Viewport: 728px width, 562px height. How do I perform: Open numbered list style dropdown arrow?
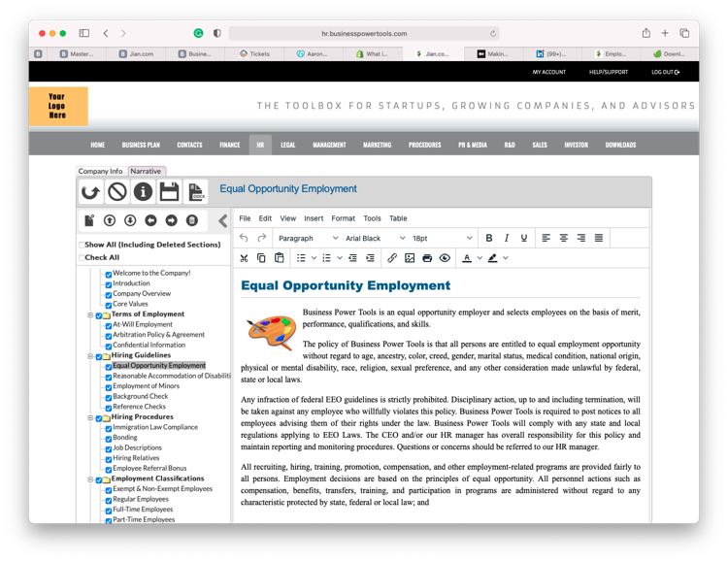tap(340, 258)
